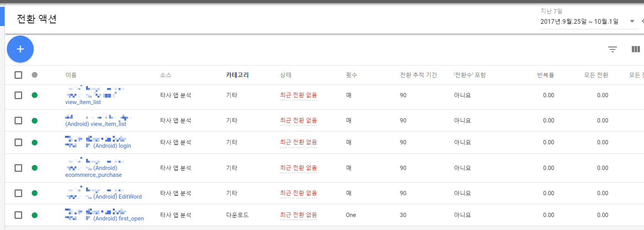Sort by the 카테고리 column header
The height and width of the screenshot is (230, 644).
pos(237,75)
